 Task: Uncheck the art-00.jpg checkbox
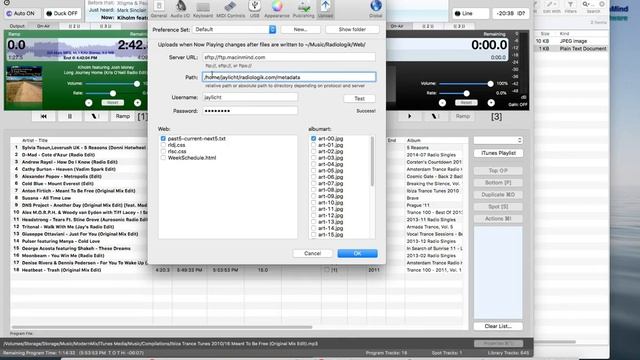313,139
